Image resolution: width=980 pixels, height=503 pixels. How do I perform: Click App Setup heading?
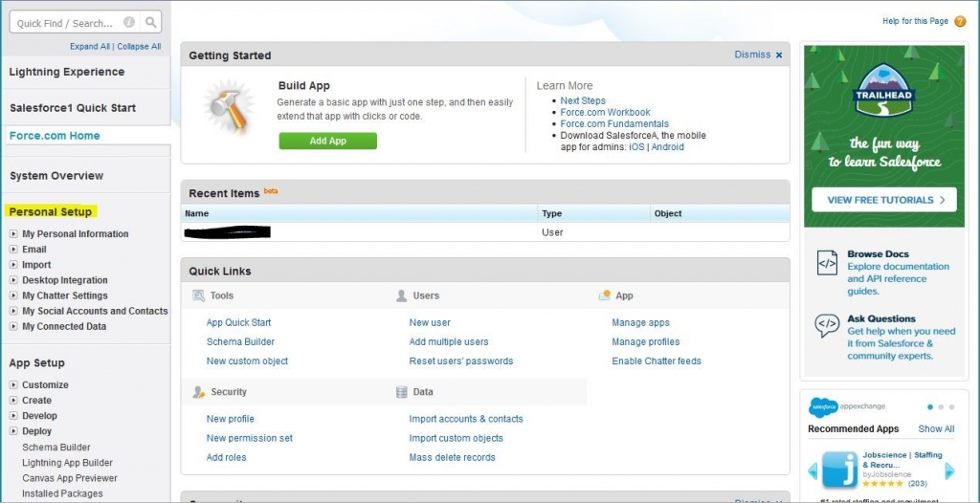click(37, 363)
